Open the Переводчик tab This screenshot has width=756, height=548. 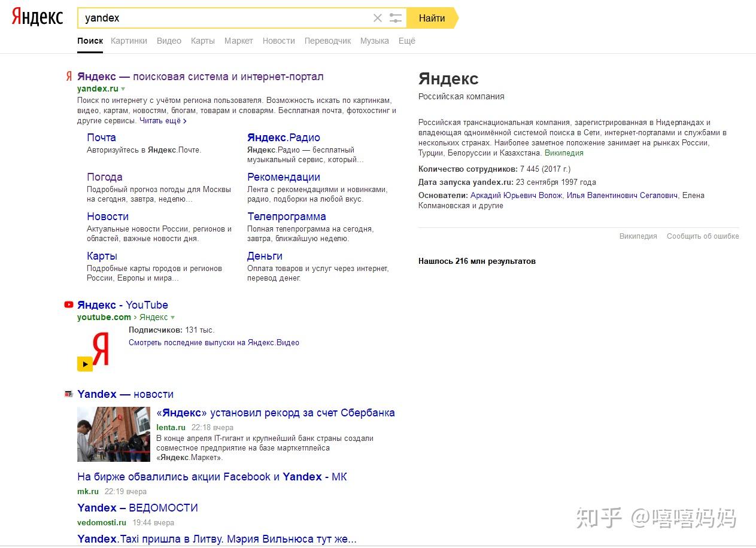[327, 41]
